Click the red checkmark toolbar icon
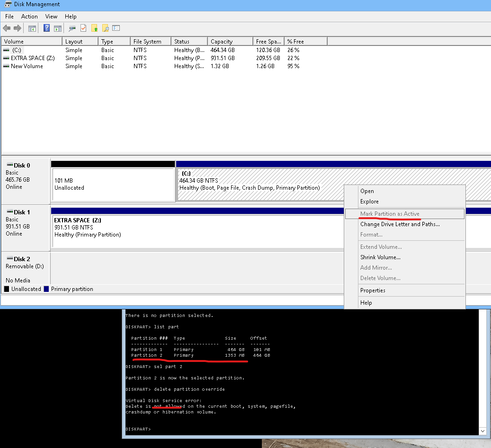491x448 pixels. click(x=83, y=28)
